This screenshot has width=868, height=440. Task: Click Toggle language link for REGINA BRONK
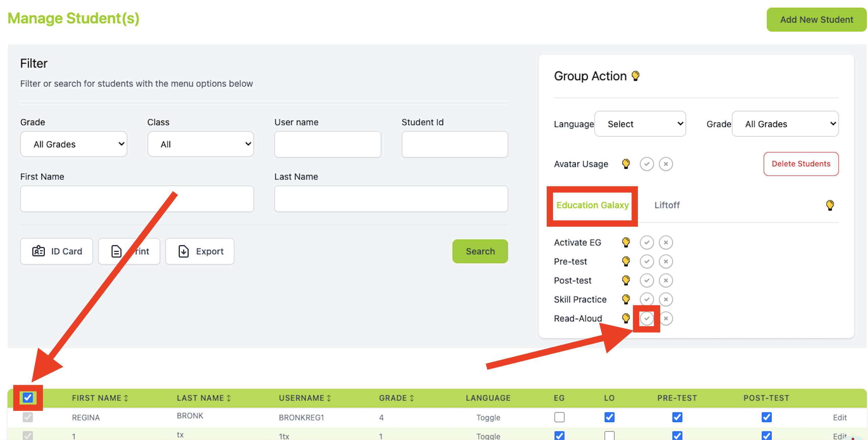[488, 417]
